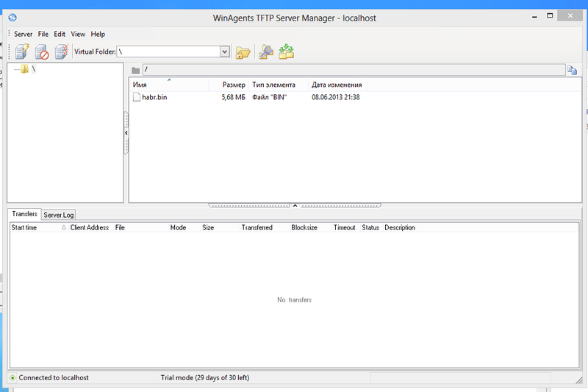Open the virtual folder configuration wrench icon
Screen dimensions: 588x392
(x=266, y=51)
